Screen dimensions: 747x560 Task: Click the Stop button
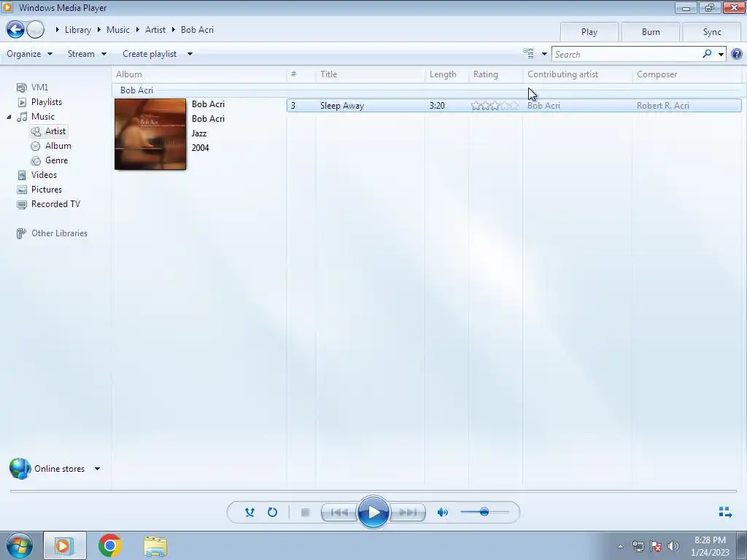point(306,513)
